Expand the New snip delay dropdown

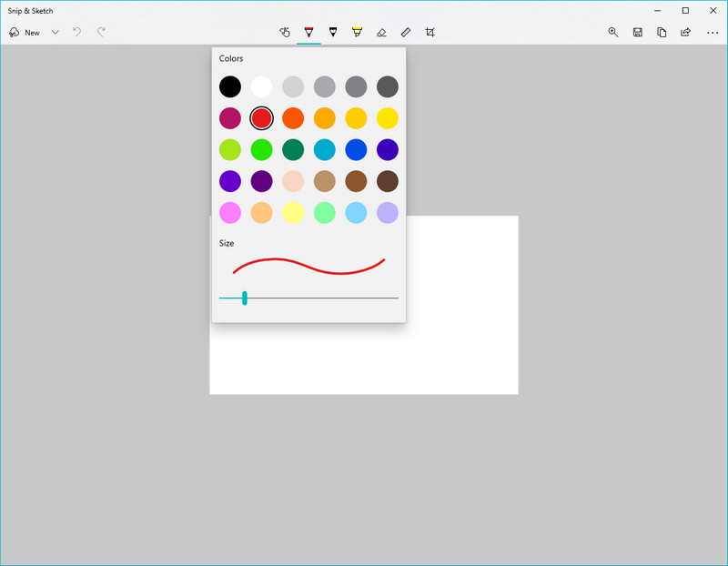[x=56, y=32]
